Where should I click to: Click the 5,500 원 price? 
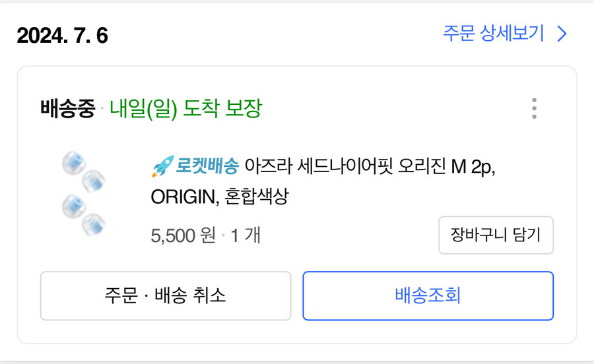pos(183,235)
